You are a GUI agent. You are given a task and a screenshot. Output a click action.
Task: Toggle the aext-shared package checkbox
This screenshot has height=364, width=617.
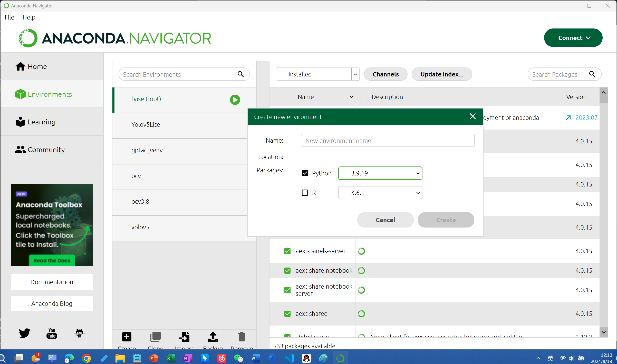point(287,314)
